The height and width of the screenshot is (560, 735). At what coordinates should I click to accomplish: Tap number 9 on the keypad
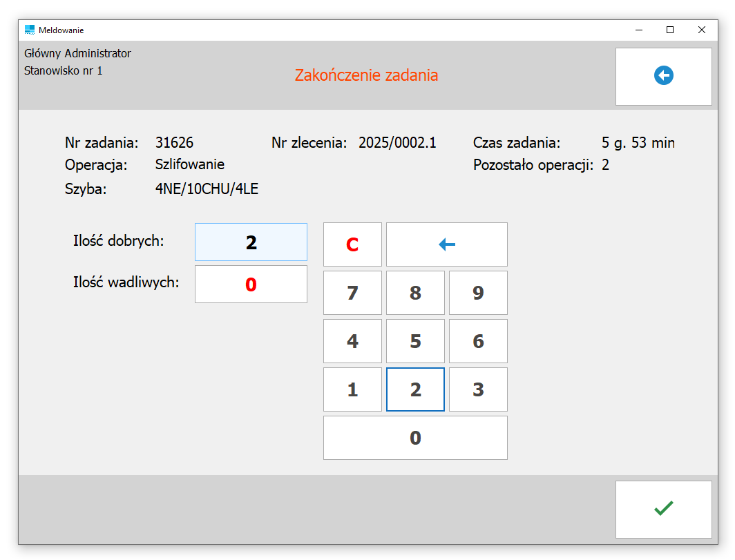pos(478,293)
